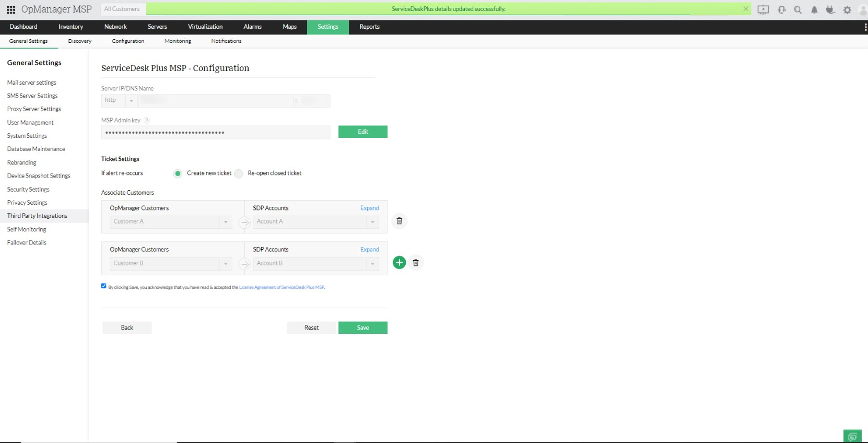Screen dimensions: 868x443
Task: Go to the Dashboard tab
Action: click(x=24, y=27)
